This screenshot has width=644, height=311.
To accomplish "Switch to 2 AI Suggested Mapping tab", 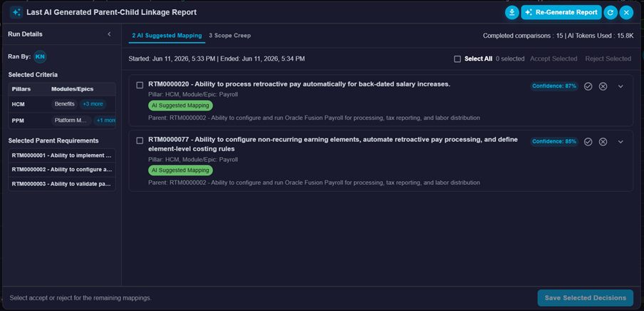I will pyautogui.click(x=167, y=36).
